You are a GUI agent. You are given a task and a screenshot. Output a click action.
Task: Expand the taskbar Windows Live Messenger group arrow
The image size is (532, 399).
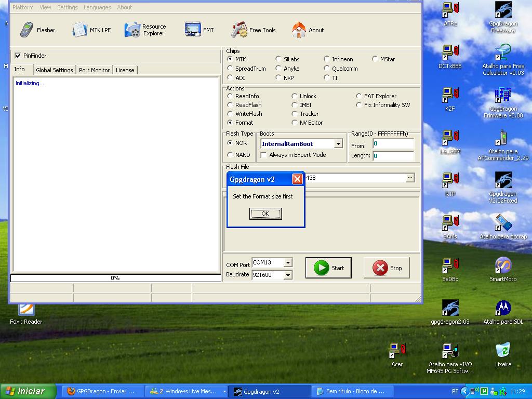tap(224, 391)
